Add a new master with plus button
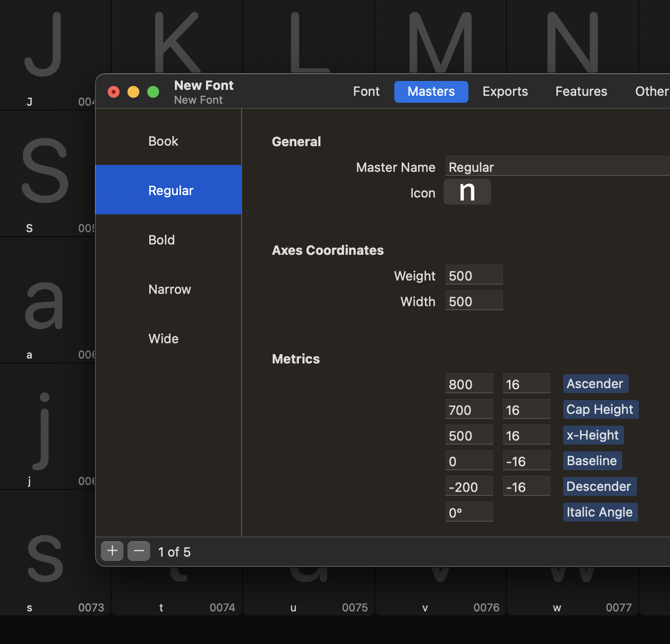 pos(112,551)
